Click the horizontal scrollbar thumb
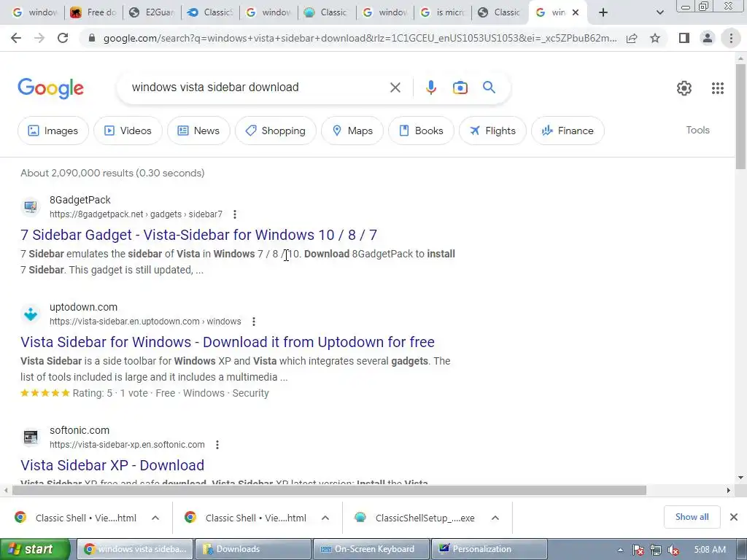The width and height of the screenshot is (747, 560). point(329,490)
